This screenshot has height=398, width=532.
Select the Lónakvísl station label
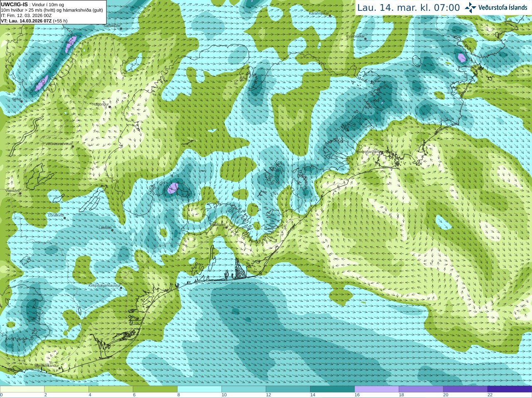point(56,215)
